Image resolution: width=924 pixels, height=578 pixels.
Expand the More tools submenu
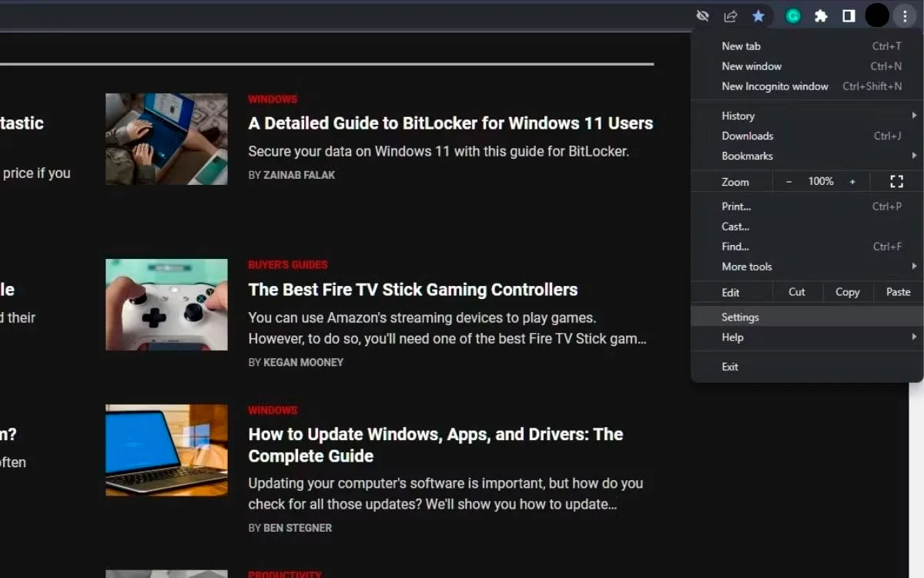(807, 267)
